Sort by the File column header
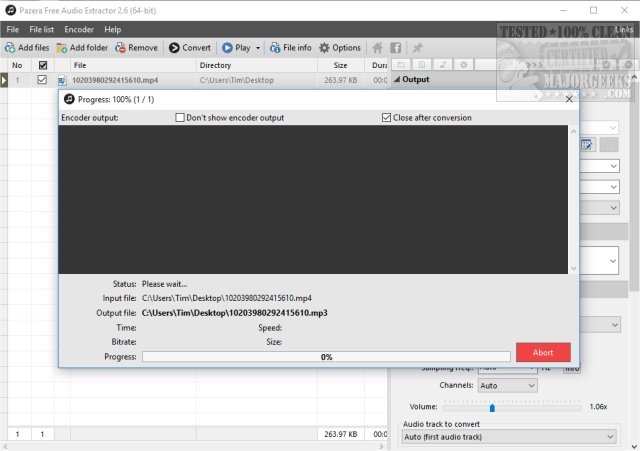This screenshot has height=451, width=640. (x=133, y=65)
